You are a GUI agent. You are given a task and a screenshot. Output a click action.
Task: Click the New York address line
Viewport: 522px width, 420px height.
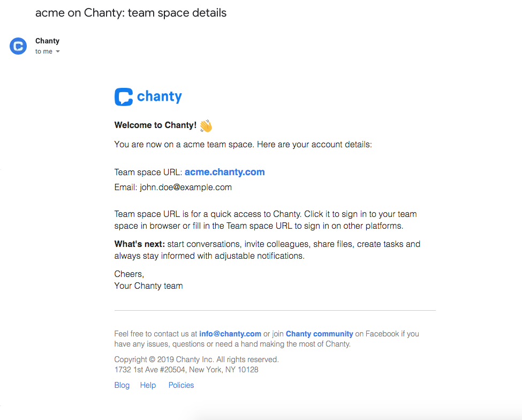(x=186, y=370)
